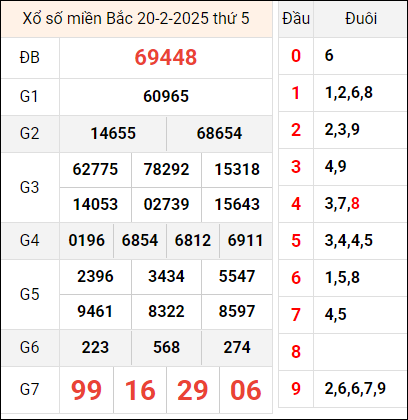Select G3 number 78292
Screen dimensions: 408x420
pos(166,169)
